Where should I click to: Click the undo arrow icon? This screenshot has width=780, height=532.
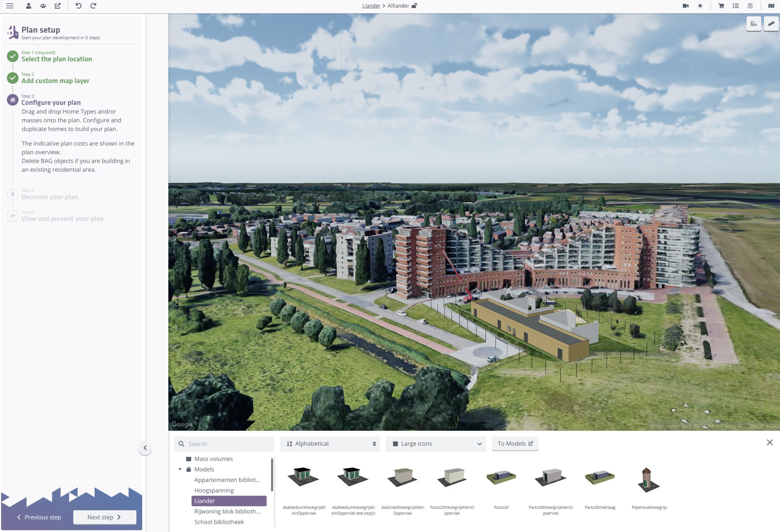(78, 6)
